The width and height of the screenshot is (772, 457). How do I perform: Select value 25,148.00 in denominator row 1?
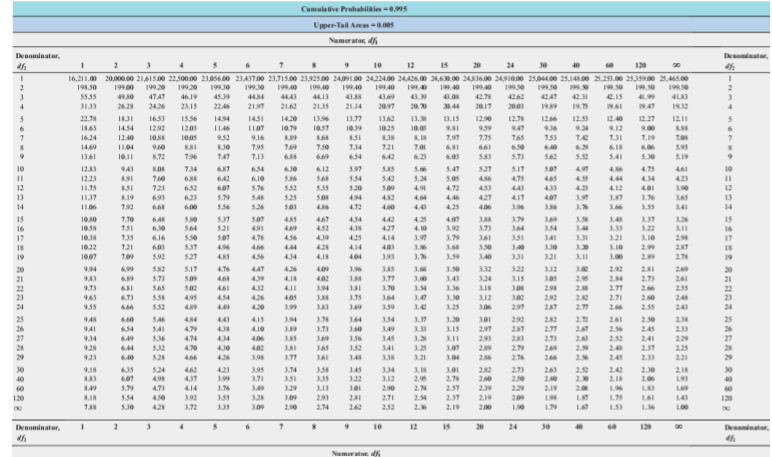(x=575, y=78)
